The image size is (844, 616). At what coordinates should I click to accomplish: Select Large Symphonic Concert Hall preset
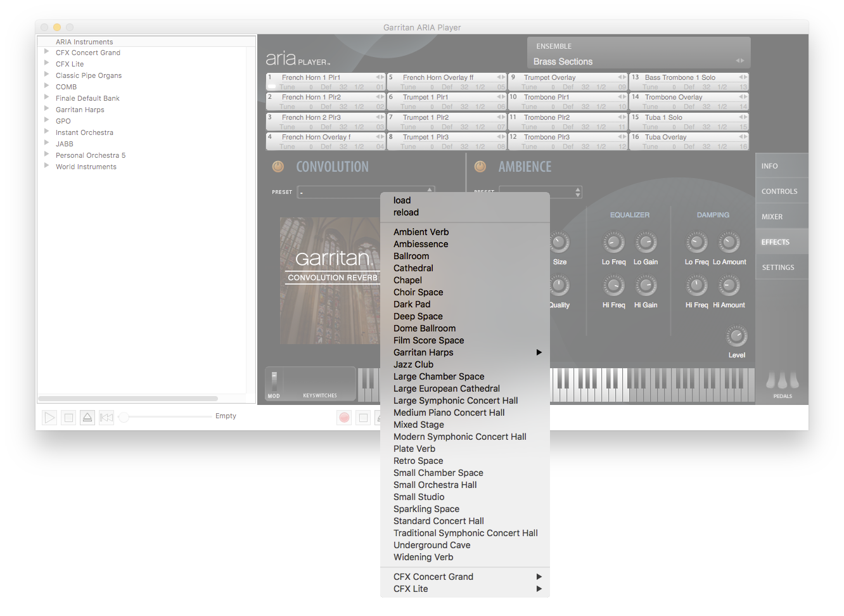tap(465, 401)
